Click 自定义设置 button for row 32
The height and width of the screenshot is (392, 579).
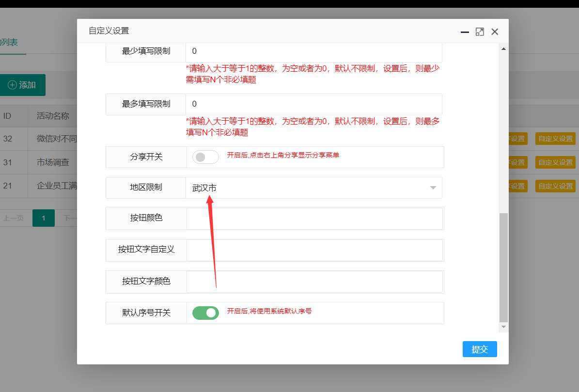point(555,139)
